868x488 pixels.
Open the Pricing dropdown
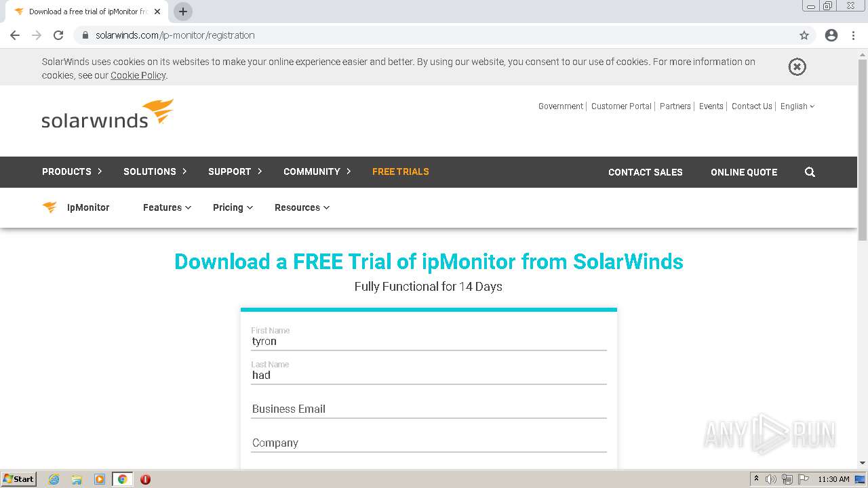[233, 207]
